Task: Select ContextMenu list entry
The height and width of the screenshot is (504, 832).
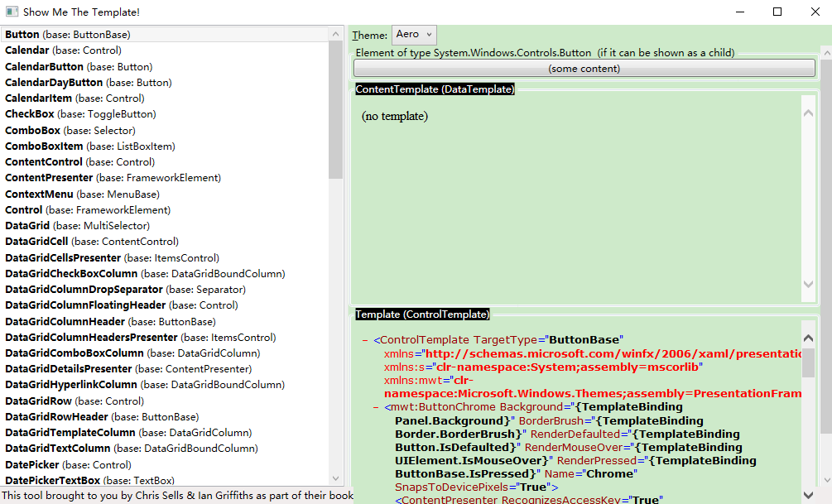Action: tap(165, 194)
